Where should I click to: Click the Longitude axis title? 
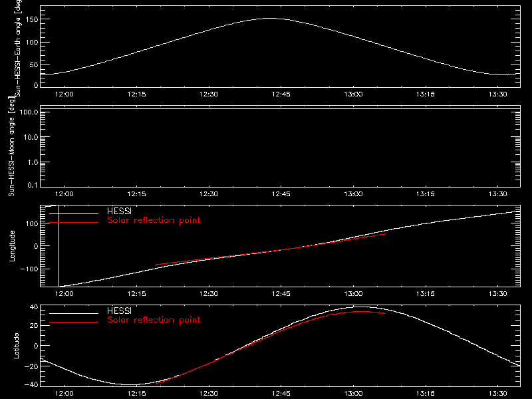pyautogui.click(x=12, y=245)
